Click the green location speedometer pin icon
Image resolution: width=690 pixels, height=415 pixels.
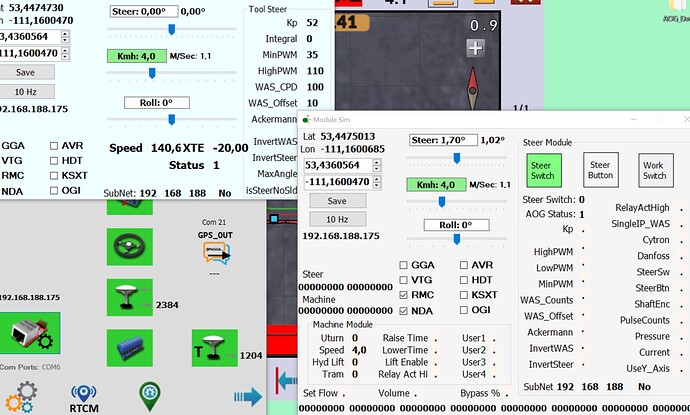pyautogui.click(x=150, y=396)
